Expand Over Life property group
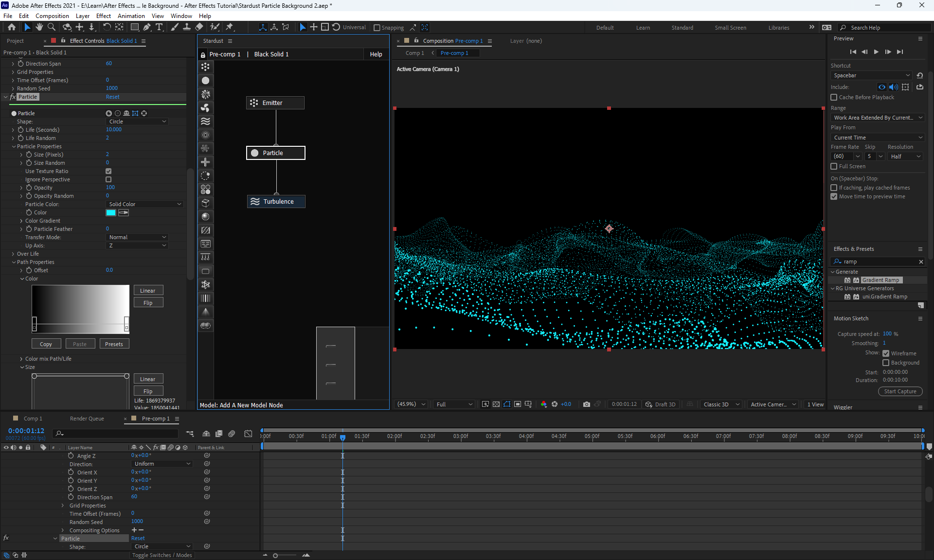The width and height of the screenshot is (934, 560). (13, 254)
